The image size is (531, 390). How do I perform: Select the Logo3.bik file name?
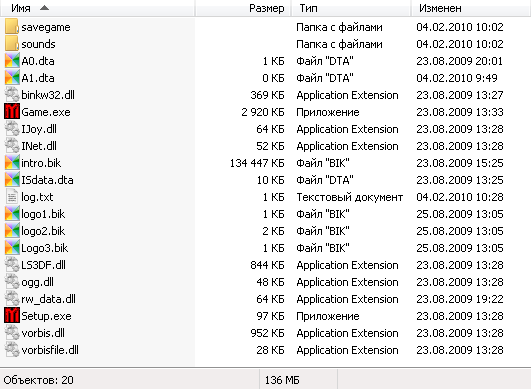point(45,248)
